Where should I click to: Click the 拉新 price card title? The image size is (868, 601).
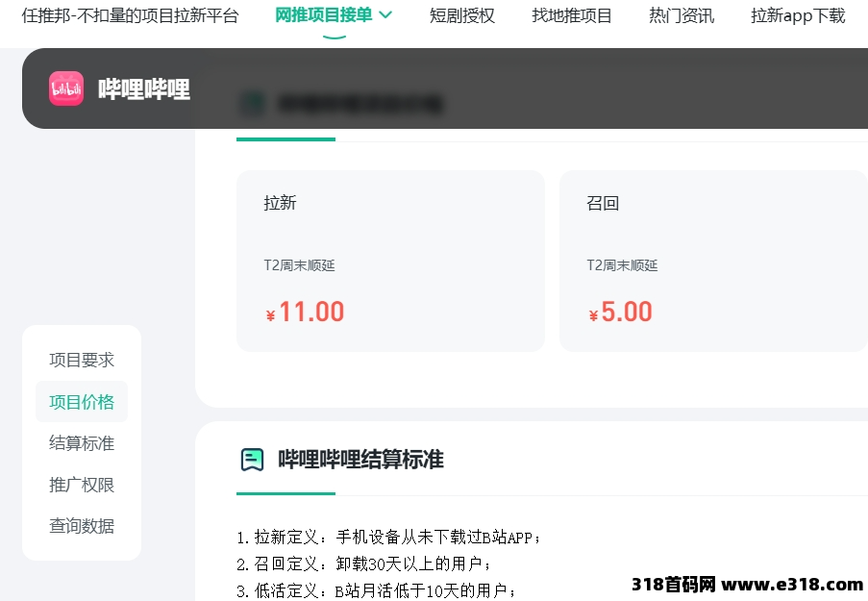(280, 203)
